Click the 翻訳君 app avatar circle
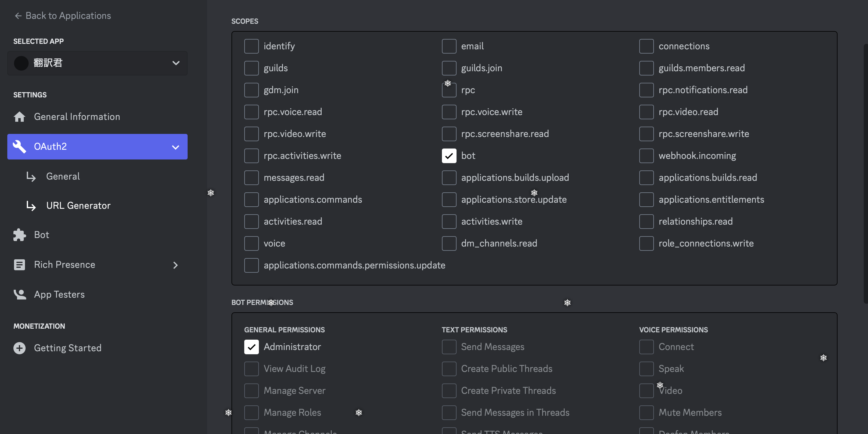868x434 pixels. [x=21, y=63]
